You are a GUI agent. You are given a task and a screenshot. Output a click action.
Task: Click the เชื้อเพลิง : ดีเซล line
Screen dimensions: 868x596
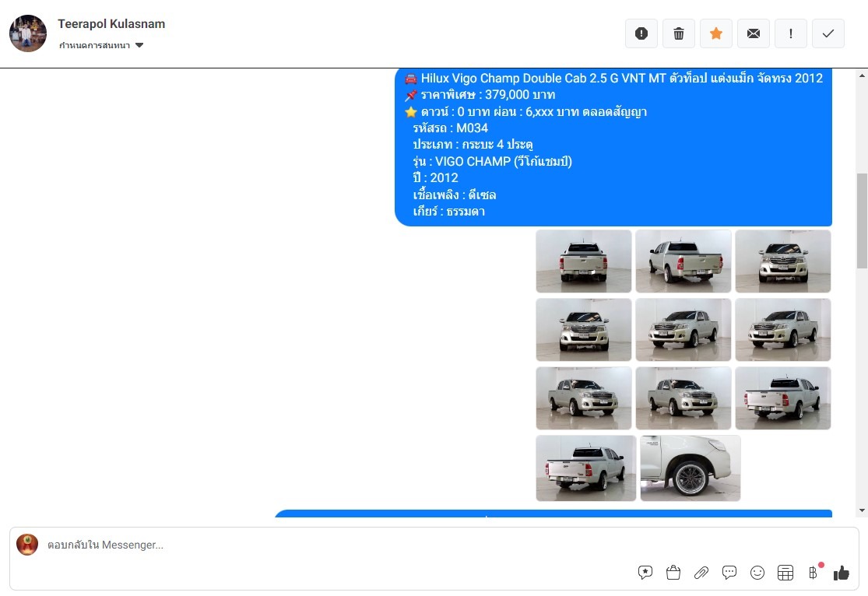pos(454,195)
